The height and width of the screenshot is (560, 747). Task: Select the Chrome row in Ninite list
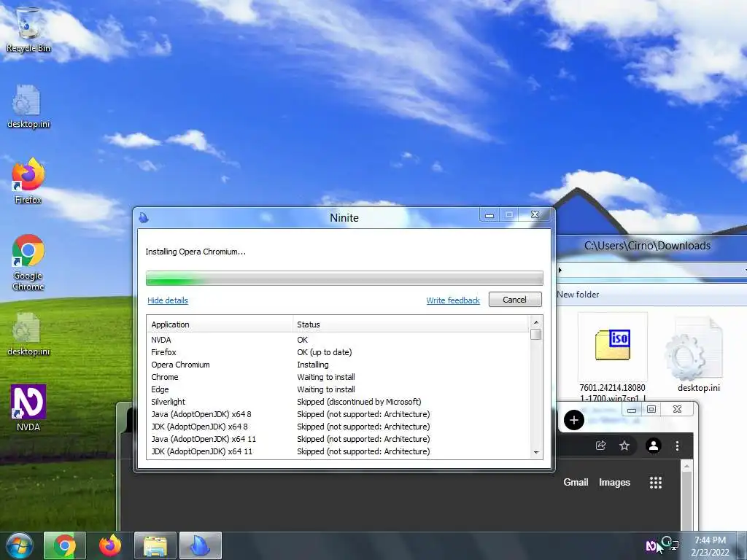pos(338,377)
